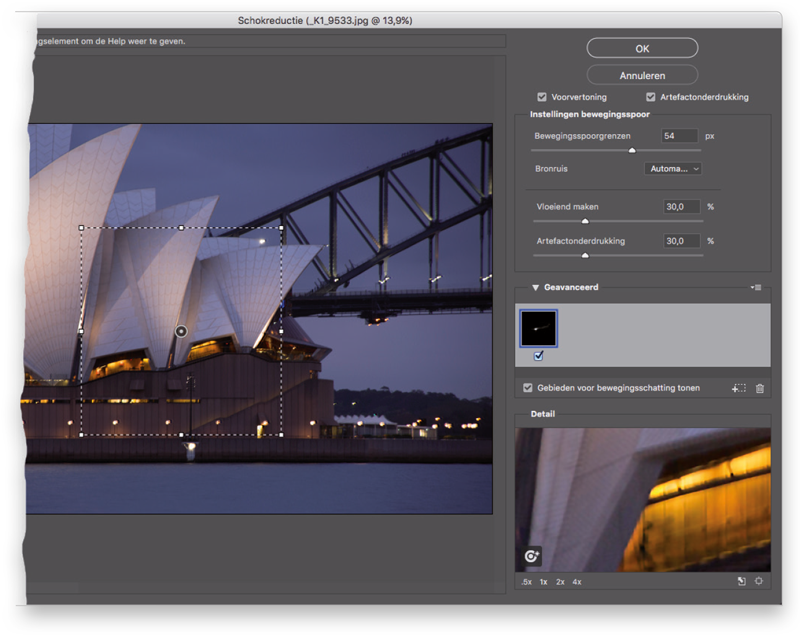Click enhance at loupe location icon
800x635 pixels.
click(531, 555)
